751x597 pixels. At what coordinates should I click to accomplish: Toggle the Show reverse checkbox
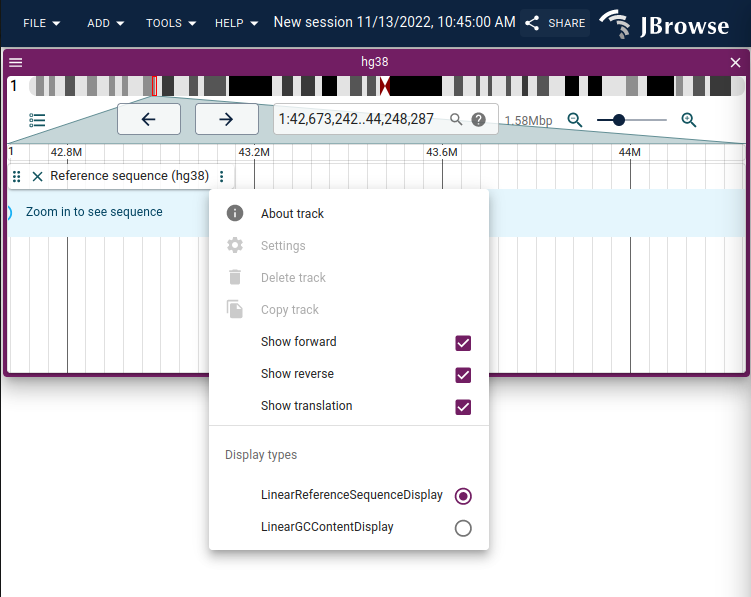pos(463,375)
